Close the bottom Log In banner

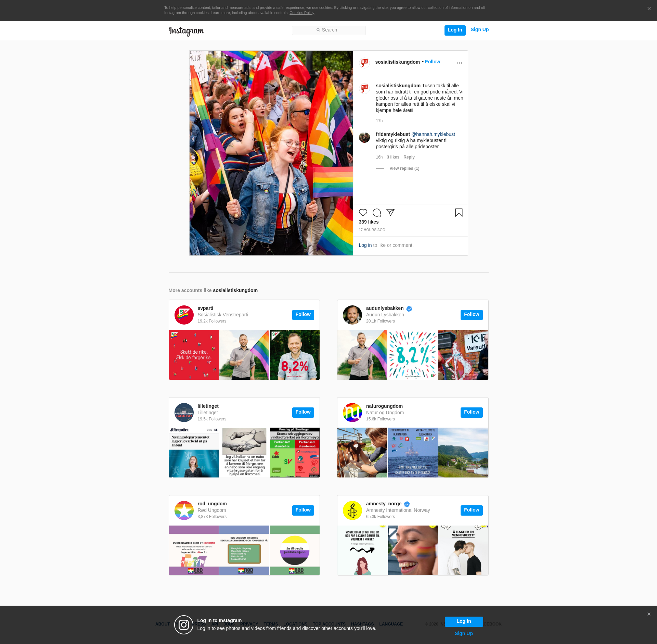pos(649,614)
